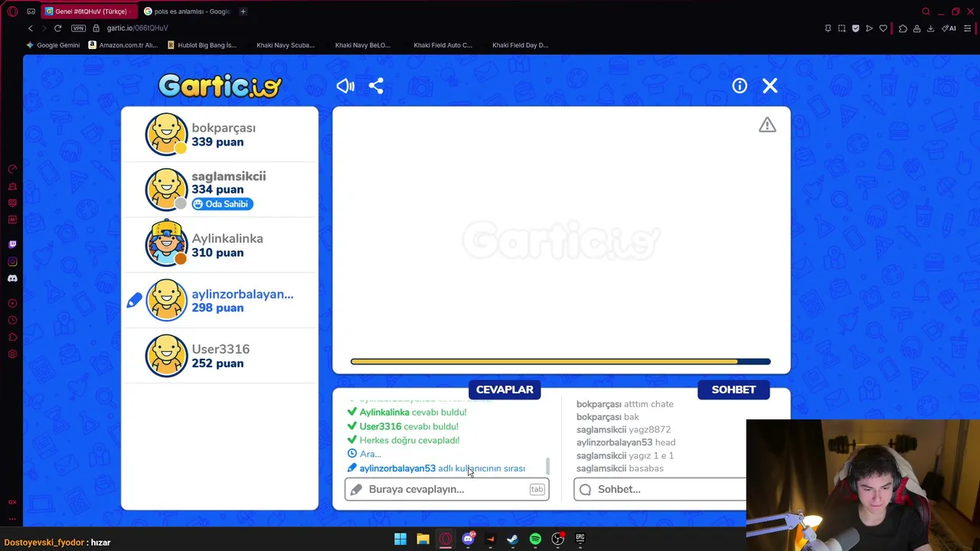Open the CEVAPLAR answers tab
The height and width of the screenshot is (551, 980).
505,390
